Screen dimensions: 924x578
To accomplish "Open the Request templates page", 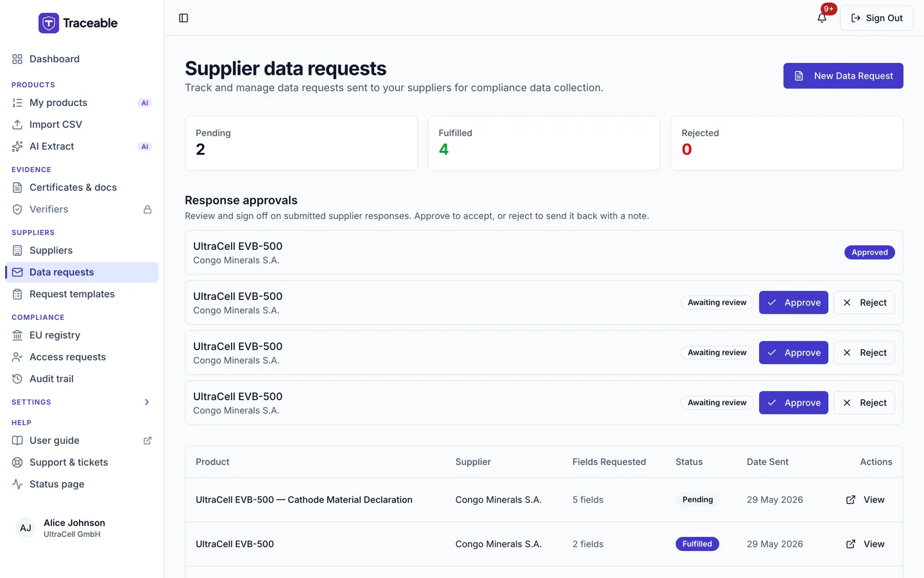I will [81, 294].
